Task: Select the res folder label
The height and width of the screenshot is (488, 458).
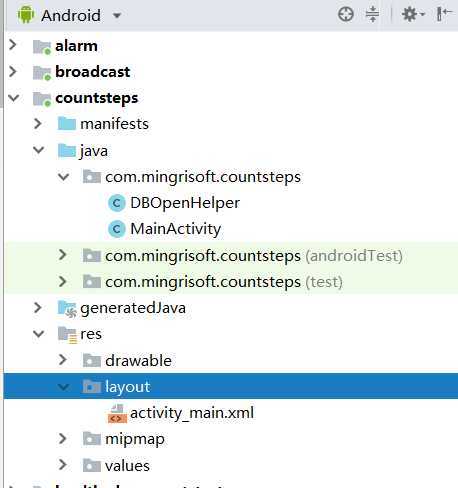Action: click(x=91, y=334)
